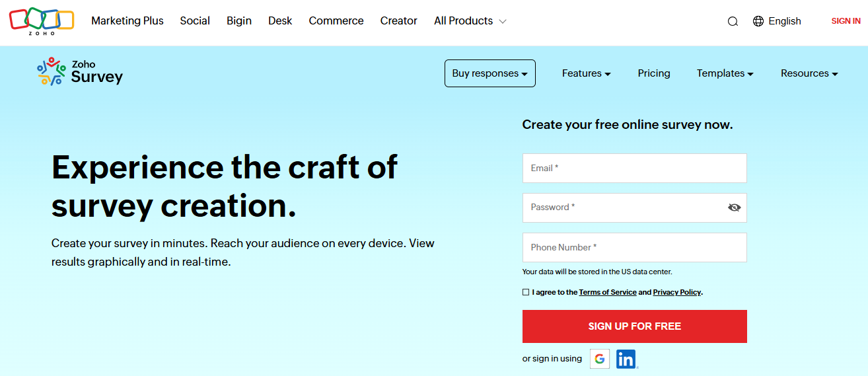Screen dimensions: 868x376
Task: Click the Zoho logo icon
Action: [x=42, y=21]
